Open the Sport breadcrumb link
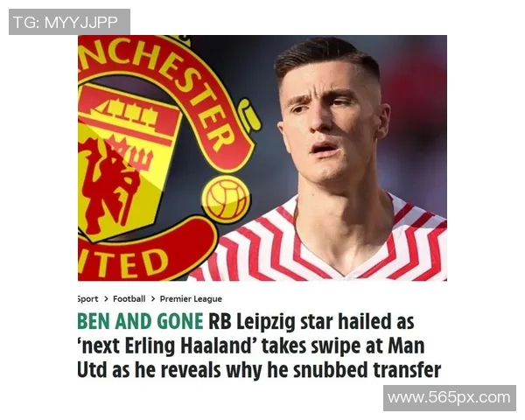This screenshot has width=525, height=420. pos(88,298)
